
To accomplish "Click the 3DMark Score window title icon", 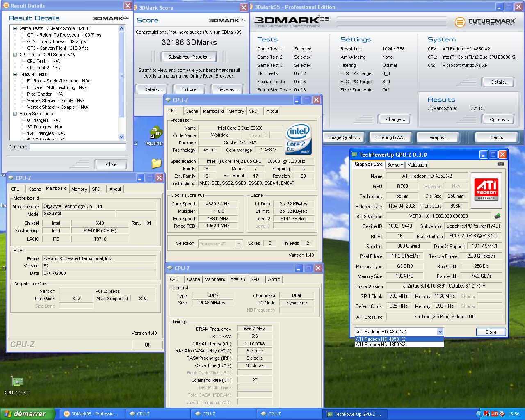I will 136,8.
